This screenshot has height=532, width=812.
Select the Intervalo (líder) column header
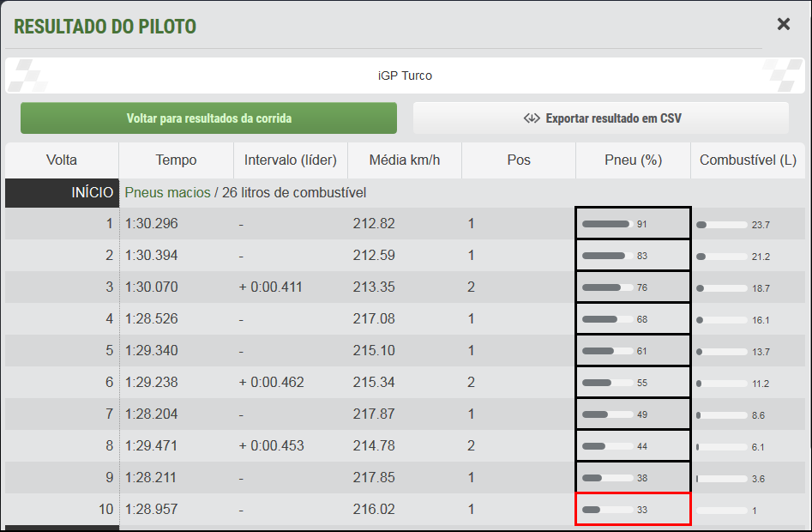click(291, 160)
